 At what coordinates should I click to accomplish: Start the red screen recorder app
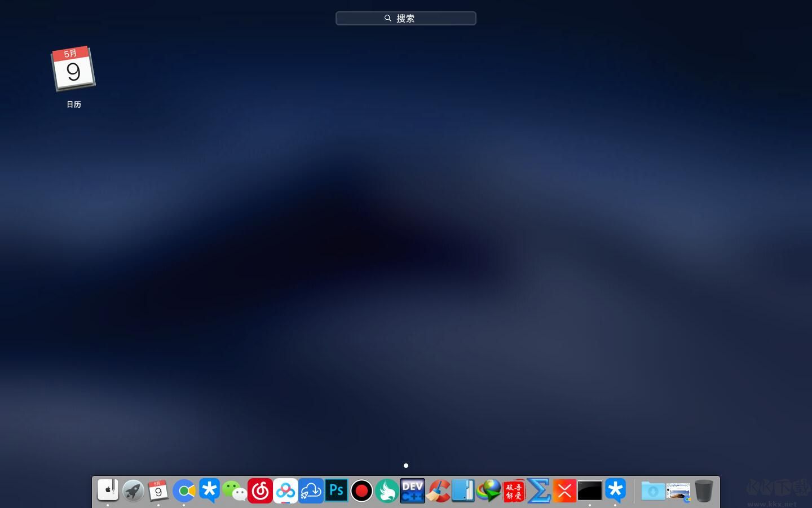click(362, 491)
